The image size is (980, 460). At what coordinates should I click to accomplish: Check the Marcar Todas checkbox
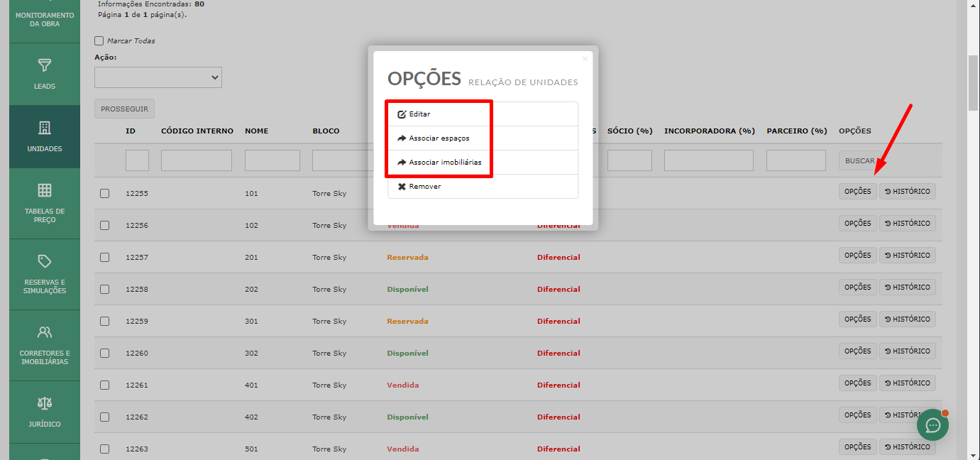pos(99,41)
